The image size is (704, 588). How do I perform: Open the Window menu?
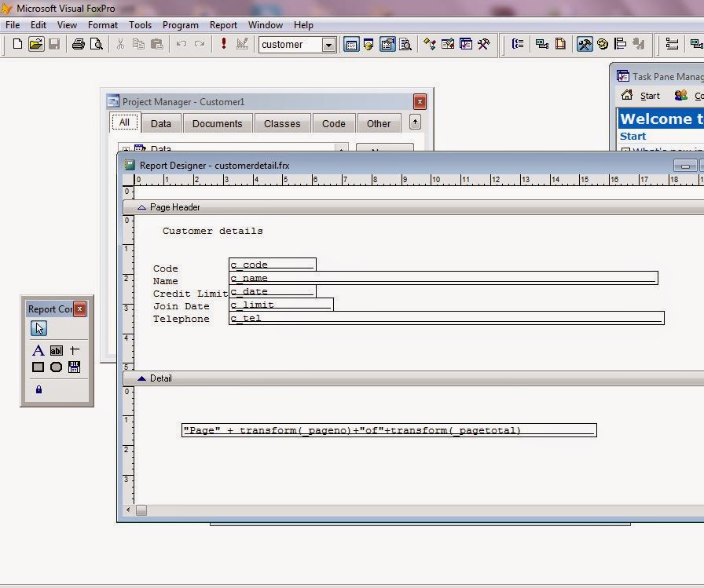click(x=266, y=25)
